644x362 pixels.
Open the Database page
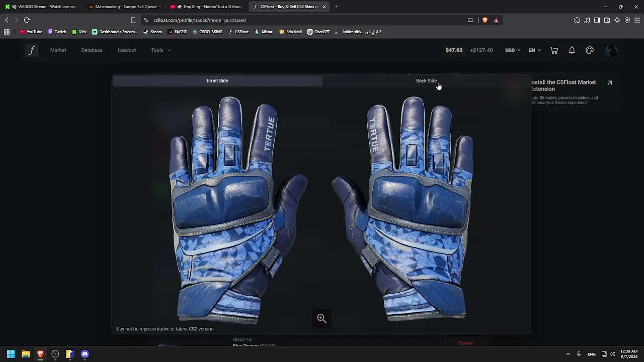click(x=92, y=50)
